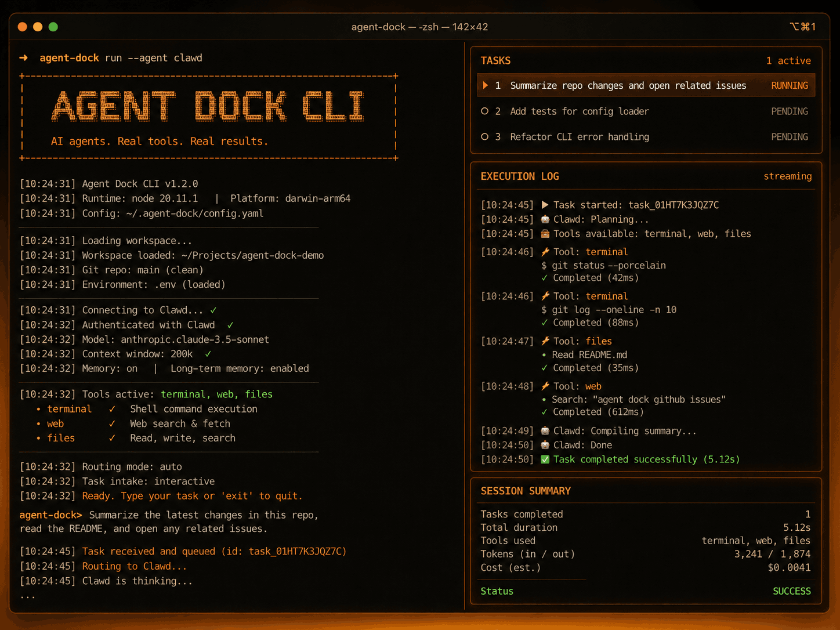
Task: Click the toolbox icon beside Tools available
Action: 545,234
